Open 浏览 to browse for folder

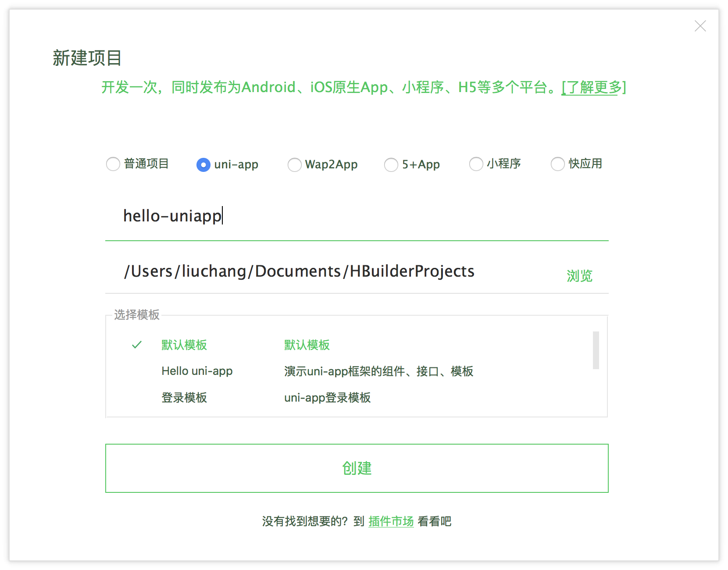tap(579, 276)
